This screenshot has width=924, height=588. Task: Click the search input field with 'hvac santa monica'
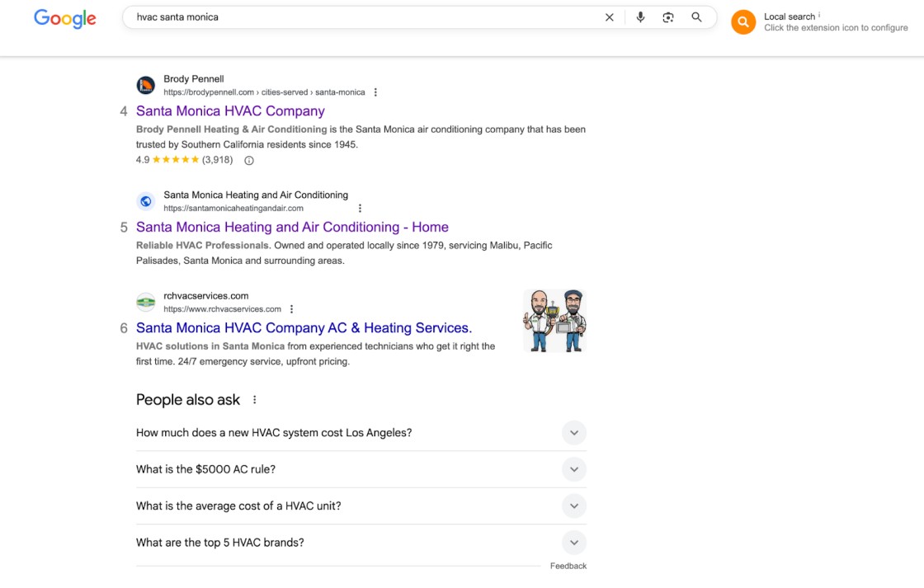coord(365,17)
